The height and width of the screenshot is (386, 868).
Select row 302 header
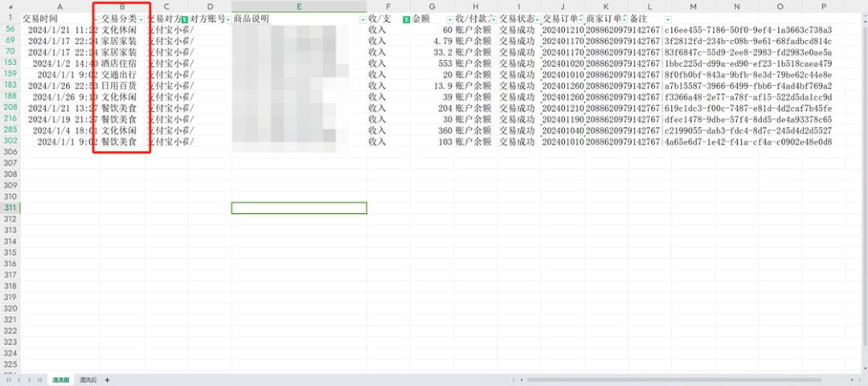10,142
